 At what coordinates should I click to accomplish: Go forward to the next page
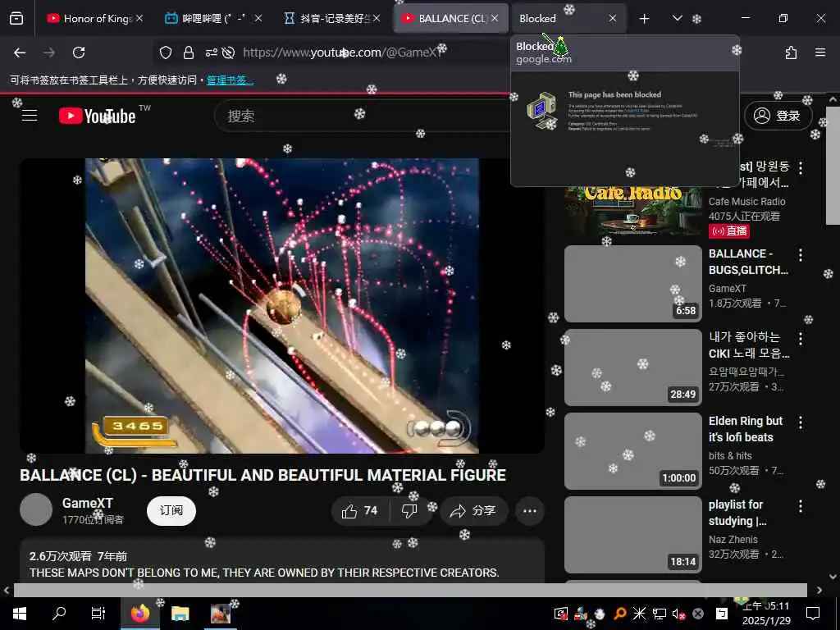tap(49, 52)
